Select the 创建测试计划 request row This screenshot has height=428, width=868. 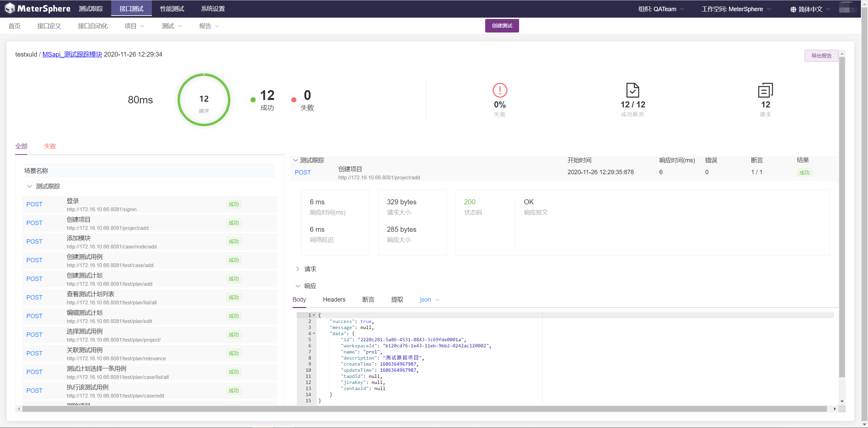pyautogui.click(x=150, y=279)
